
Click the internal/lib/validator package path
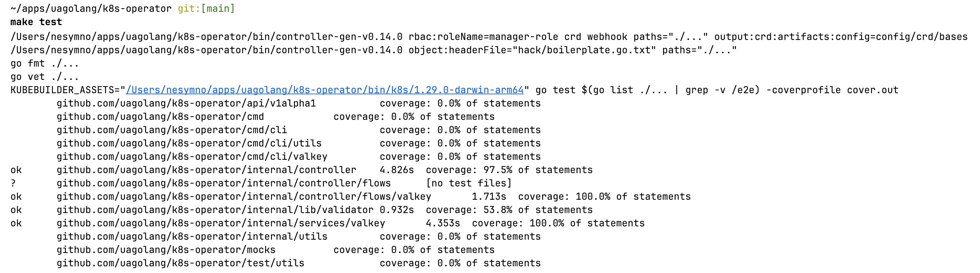click(x=215, y=210)
